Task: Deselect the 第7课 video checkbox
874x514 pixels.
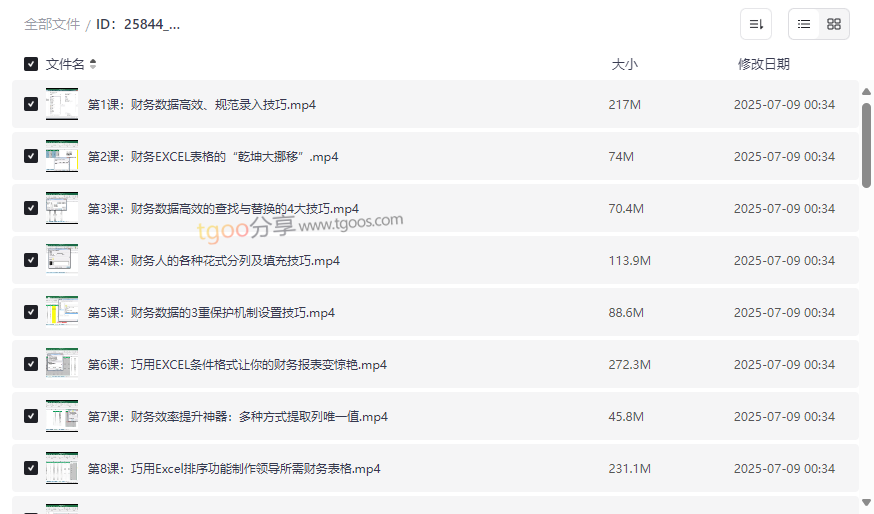Action: coord(31,416)
